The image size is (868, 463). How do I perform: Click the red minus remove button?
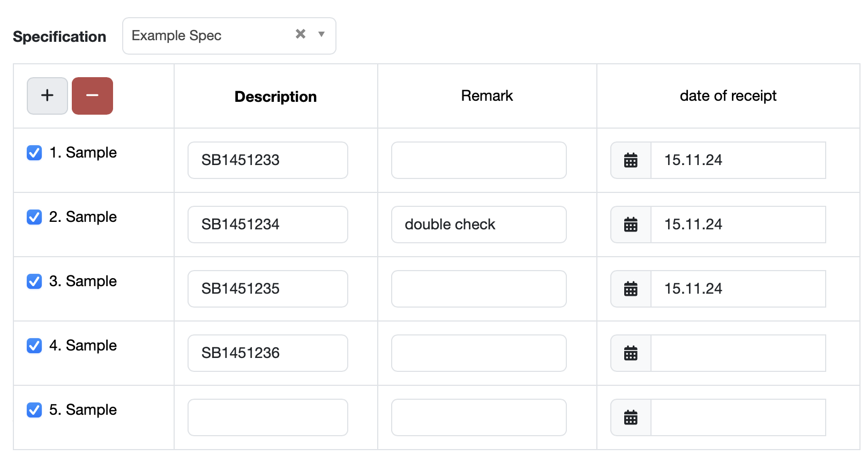coord(92,96)
